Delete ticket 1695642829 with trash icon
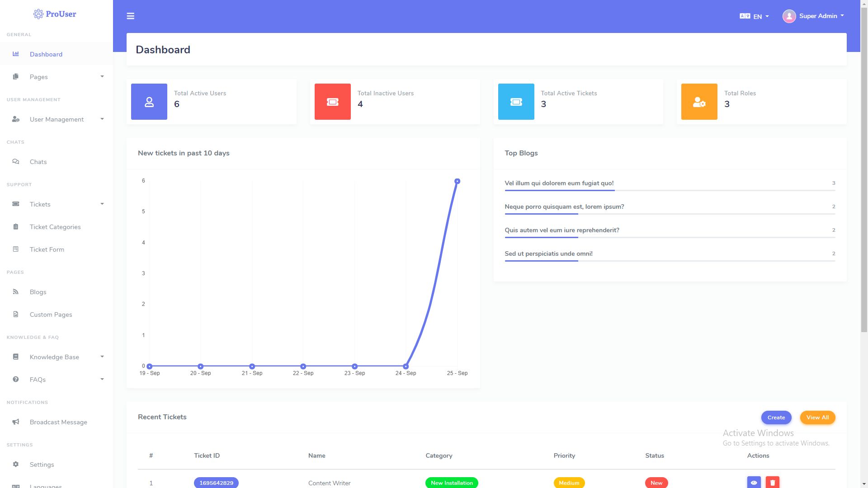Screen dimensions: 868x488 point(773,483)
